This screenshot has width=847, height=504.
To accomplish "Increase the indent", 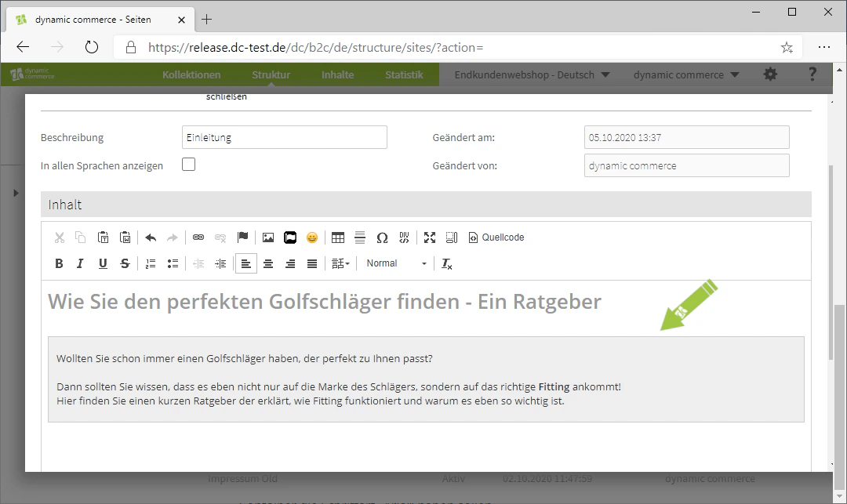I will [220, 263].
